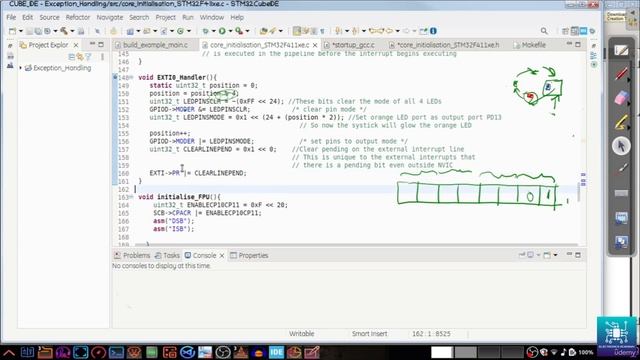Open the IDE icon in taskbar
Image resolution: width=640 pixels, height=360 pixels.
pos(276,352)
